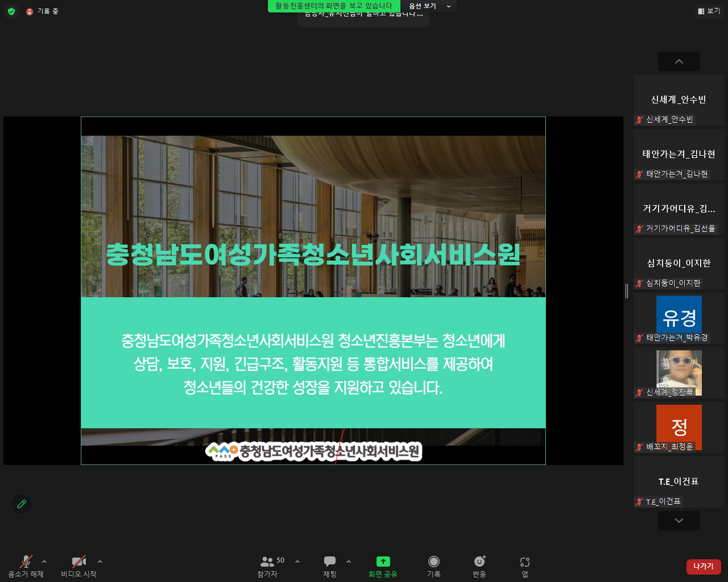The image size is (728, 582).
Task: Click the green share screen icon
Action: (383, 562)
